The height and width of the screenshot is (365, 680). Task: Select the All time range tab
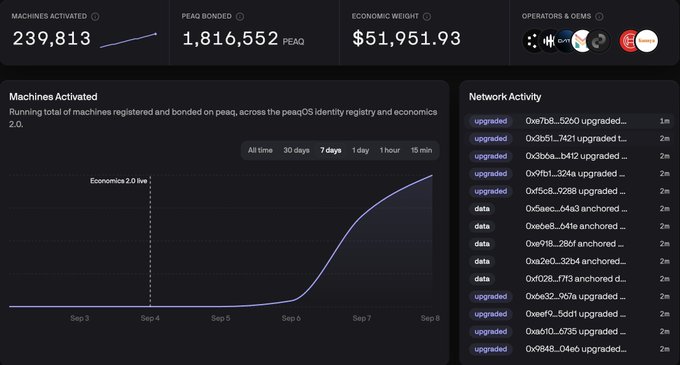260,150
